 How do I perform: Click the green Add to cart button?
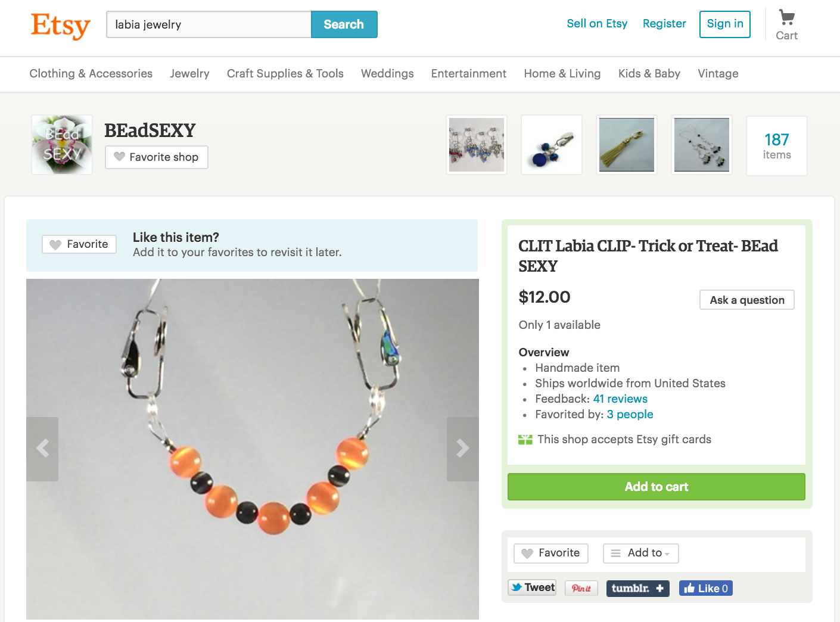pyautogui.click(x=657, y=487)
